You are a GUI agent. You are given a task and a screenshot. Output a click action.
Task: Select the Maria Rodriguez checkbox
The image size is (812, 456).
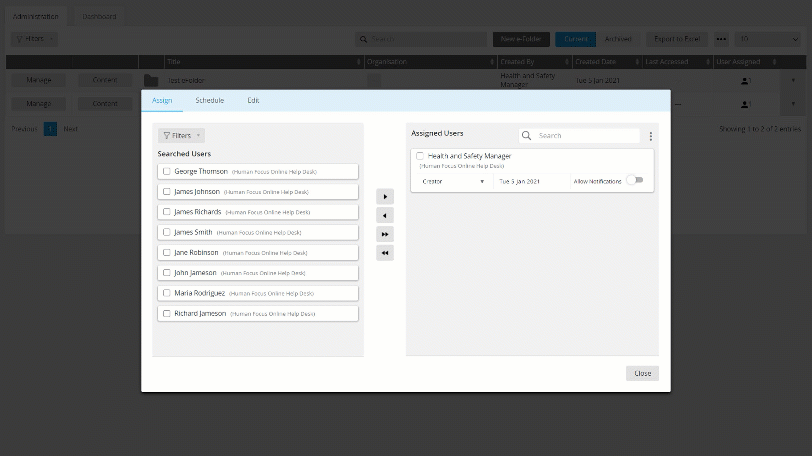coord(167,293)
